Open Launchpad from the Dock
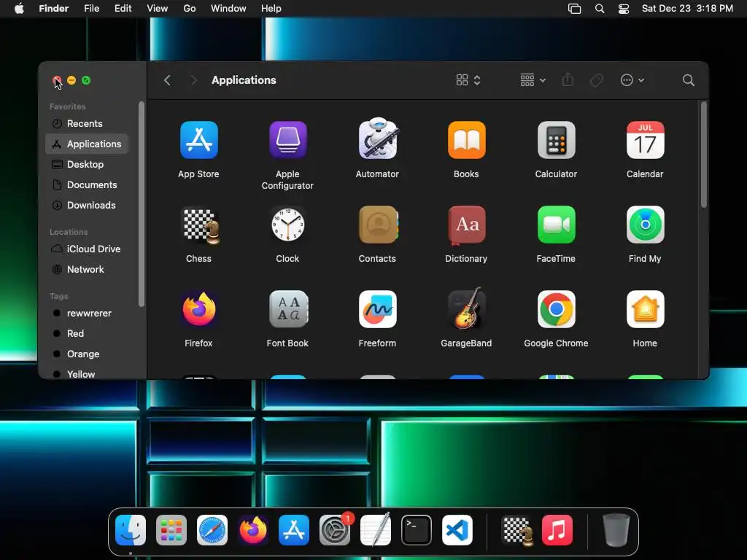 pyautogui.click(x=171, y=530)
